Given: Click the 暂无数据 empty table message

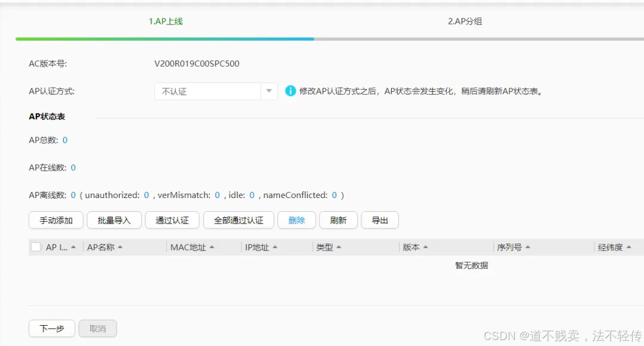Looking at the screenshot, I should pyautogui.click(x=472, y=265).
